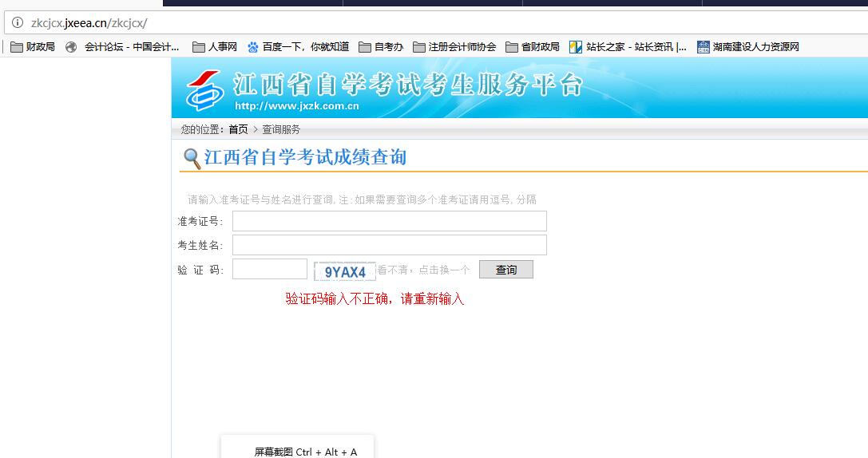The width and height of the screenshot is (868, 458).
Task: Click the 您的位置 breadcrumb label
Action: [202, 129]
